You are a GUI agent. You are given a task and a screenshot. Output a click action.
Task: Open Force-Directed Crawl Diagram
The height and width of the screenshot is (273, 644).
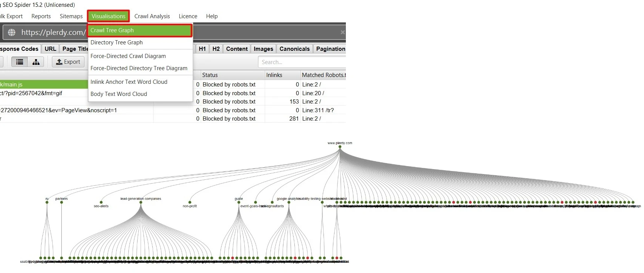128,56
